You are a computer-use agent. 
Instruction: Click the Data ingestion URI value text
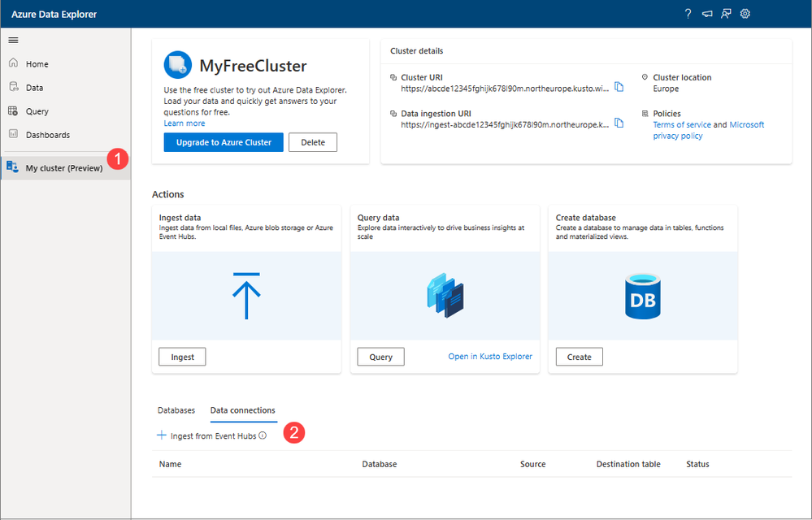coord(505,124)
